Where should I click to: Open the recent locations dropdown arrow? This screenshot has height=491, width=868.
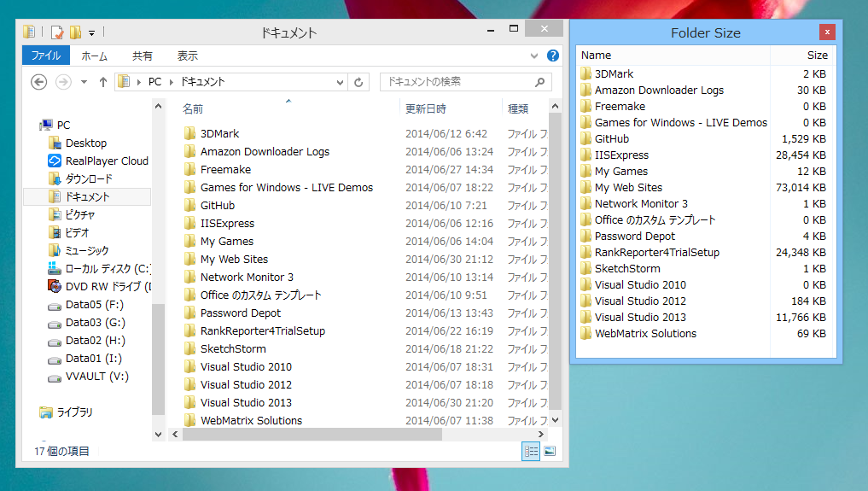(x=84, y=82)
